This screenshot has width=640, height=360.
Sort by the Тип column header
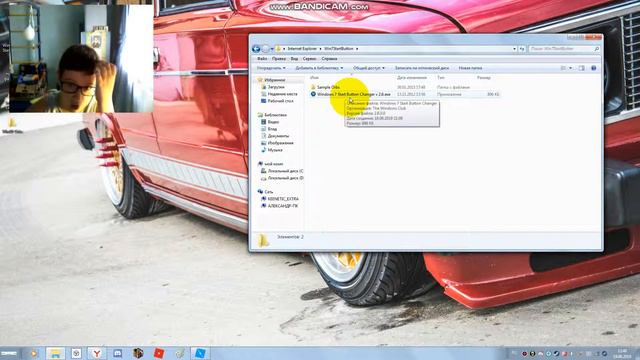pos(441,78)
